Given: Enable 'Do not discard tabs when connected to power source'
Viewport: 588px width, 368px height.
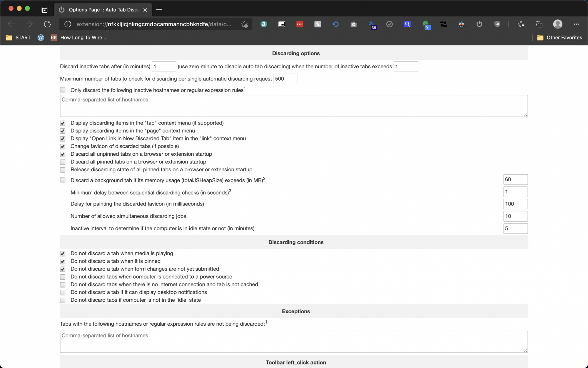Looking at the screenshot, I should pyautogui.click(x=63, y=277).
